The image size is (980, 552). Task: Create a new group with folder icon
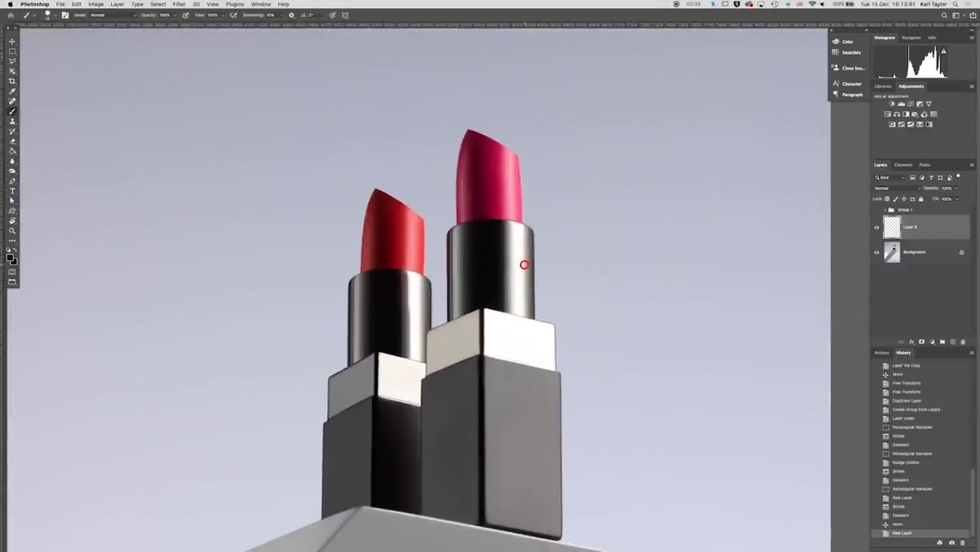tap(942, 342)
